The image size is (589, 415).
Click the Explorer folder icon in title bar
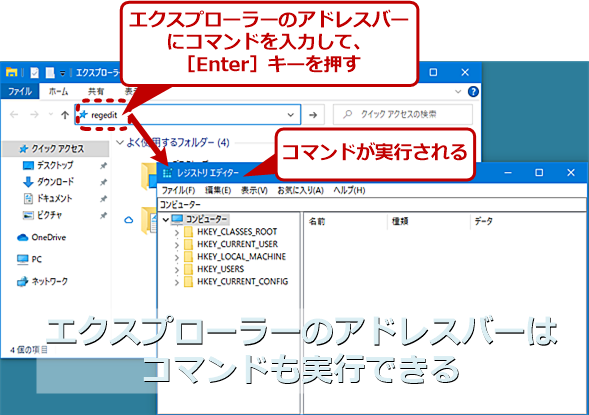coord(12,72)
